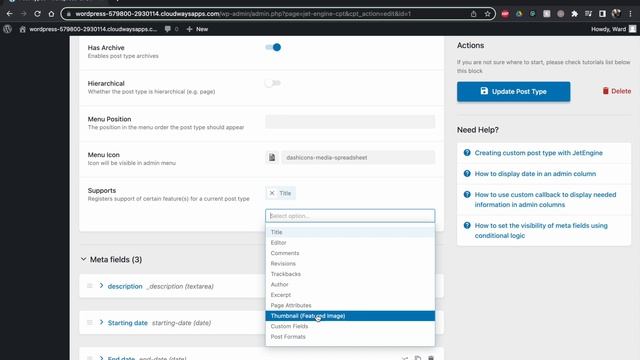Click the Delete post type link

(x=617, y=91)
